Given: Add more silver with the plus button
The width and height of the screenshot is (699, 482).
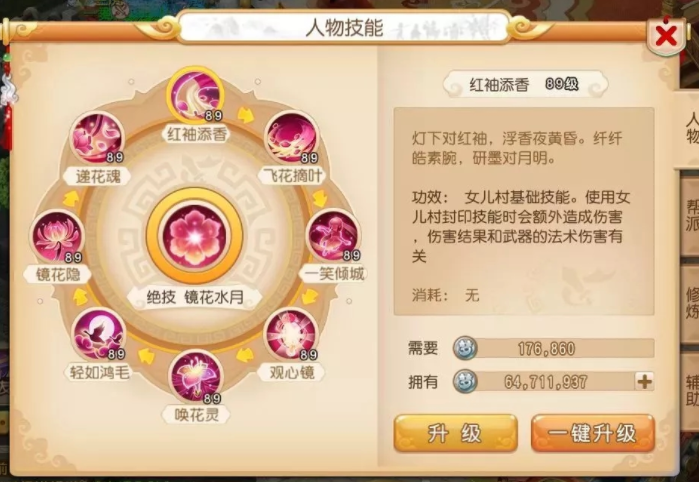Looking at the screenshot, I should [x=645, y=382].
